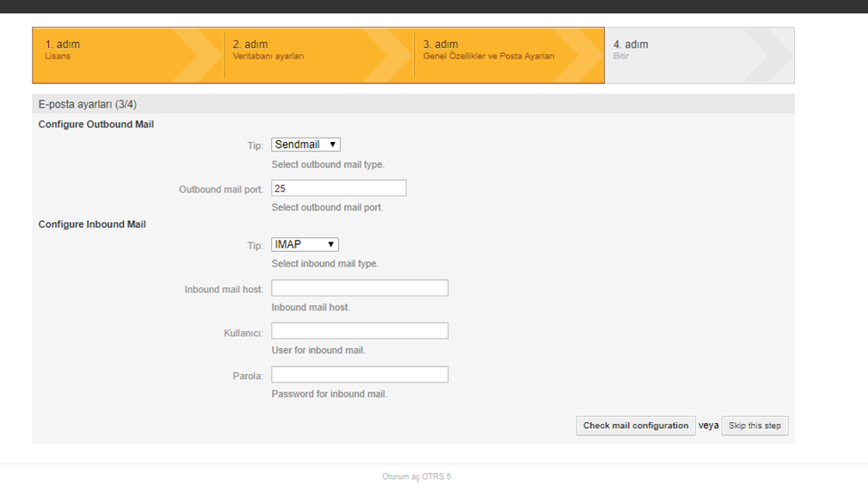Viewport: 868px width, 491px height.
Task: Click 'Select inbound mail type.' hint text
Action: point(325,263)
